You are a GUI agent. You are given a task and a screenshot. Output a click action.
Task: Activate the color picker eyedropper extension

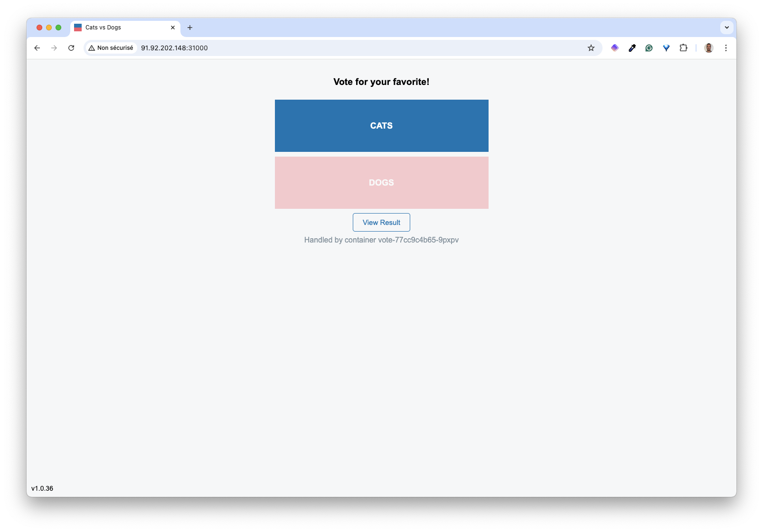tap(632, 48)
